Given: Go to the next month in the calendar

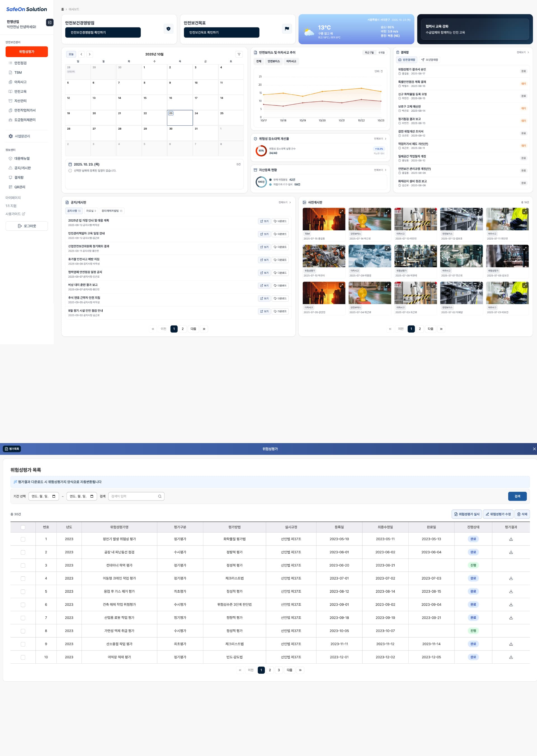Looking at the screenshot, I should [x=89, y=54].
